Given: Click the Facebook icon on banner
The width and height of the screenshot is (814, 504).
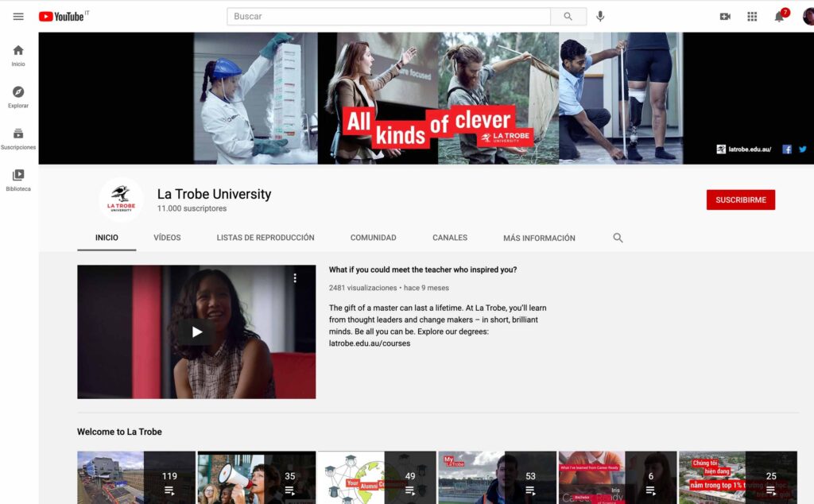Looking at the screenshot, I should pos(787,149).
